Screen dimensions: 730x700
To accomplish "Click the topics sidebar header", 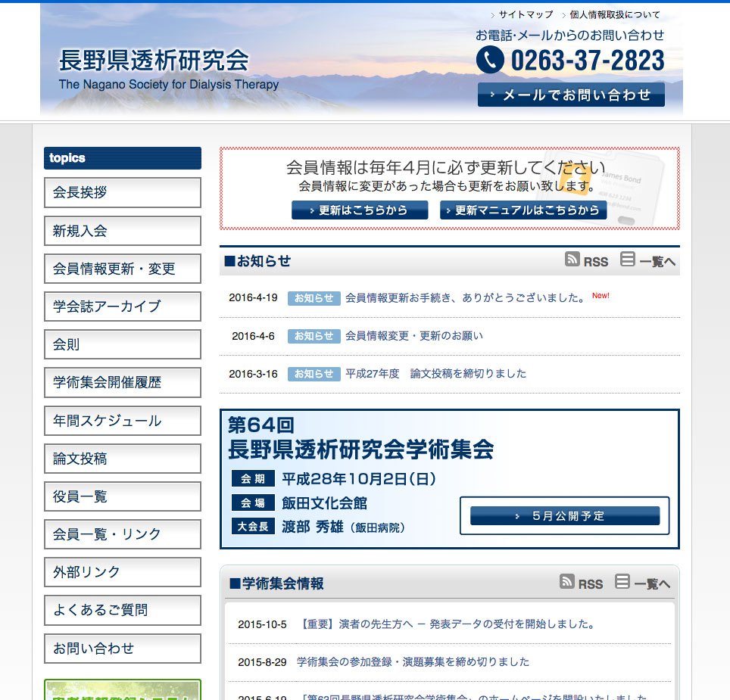I will tap(123, 158).
